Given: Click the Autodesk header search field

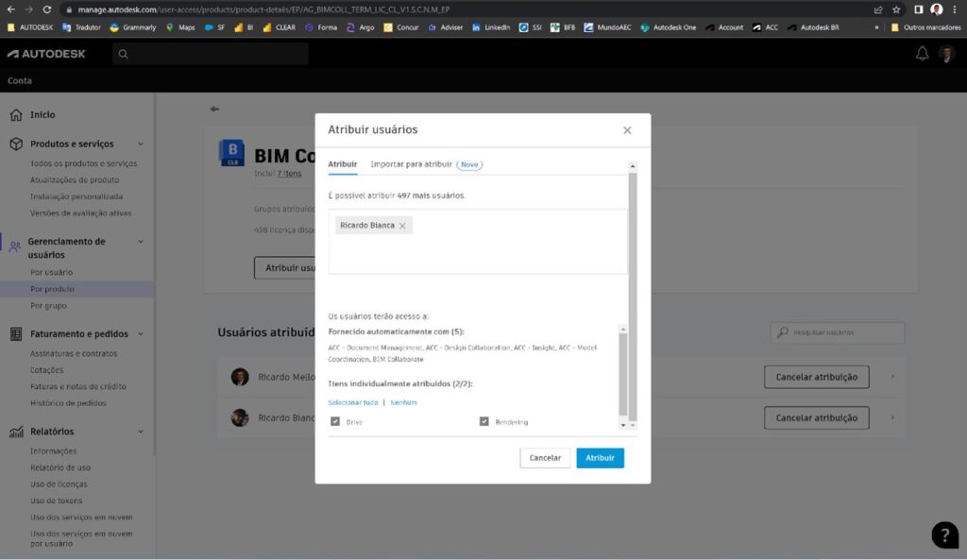Looking at the screenshot, I should pos(211,54).
